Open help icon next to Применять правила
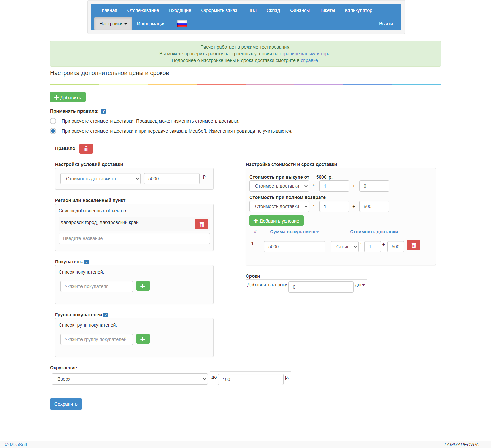491x448 pixels. [x=103, y=111]
